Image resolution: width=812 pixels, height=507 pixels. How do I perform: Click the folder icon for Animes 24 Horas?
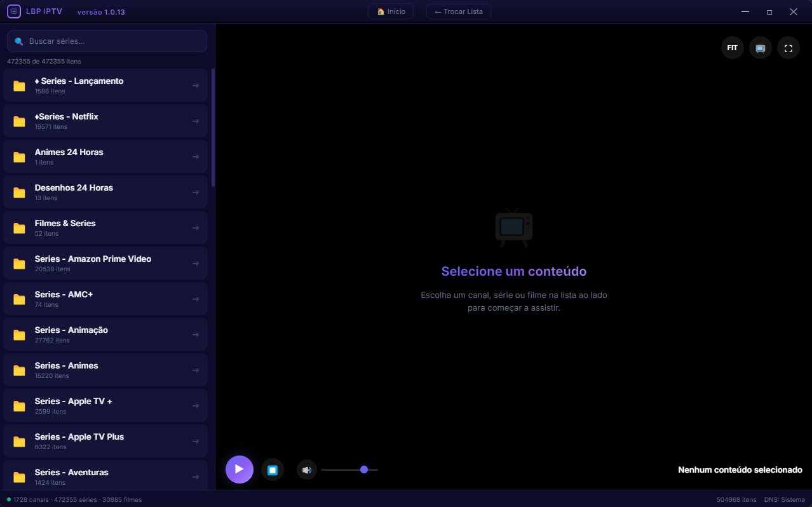pos(20,157)
